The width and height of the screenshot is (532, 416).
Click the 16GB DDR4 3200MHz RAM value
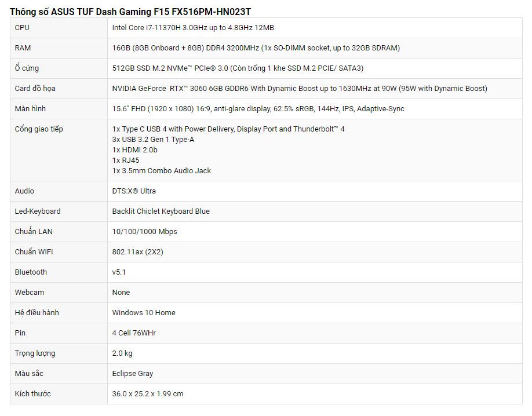tap(256, 48)
